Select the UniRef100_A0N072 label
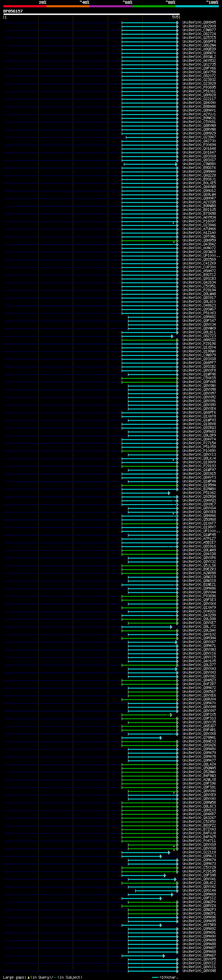222x980 pixels. (199, 248)
